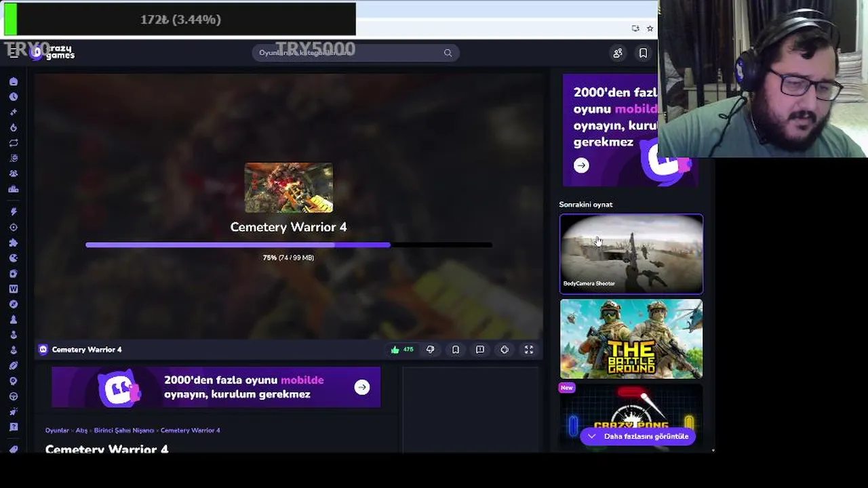This screenshot has height=488, width=868.
Task: Go to the Home icon in the sidebar
Action: point(14,81)
